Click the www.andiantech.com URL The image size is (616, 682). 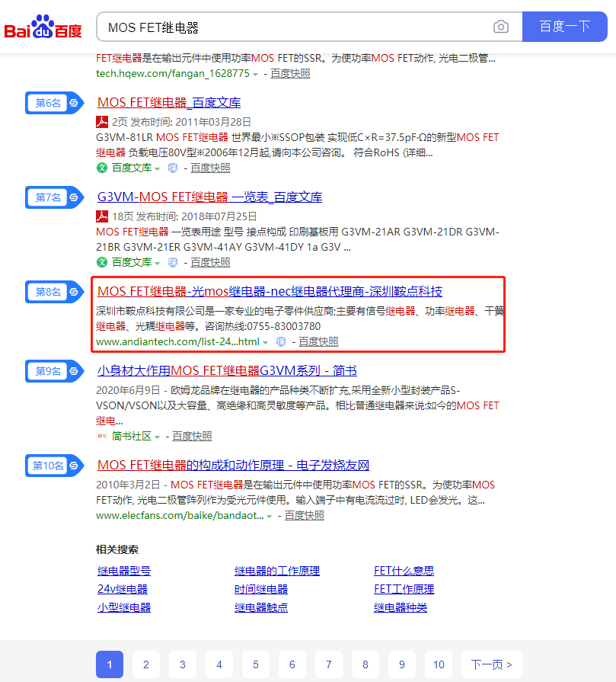tap(178, 342)
